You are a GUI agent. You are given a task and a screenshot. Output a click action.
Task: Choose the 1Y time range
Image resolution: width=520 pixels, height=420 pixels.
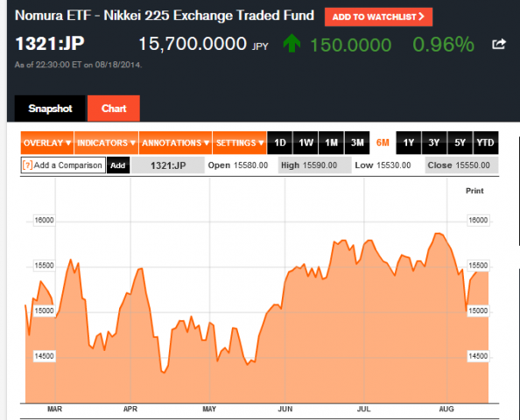[409, 143]
